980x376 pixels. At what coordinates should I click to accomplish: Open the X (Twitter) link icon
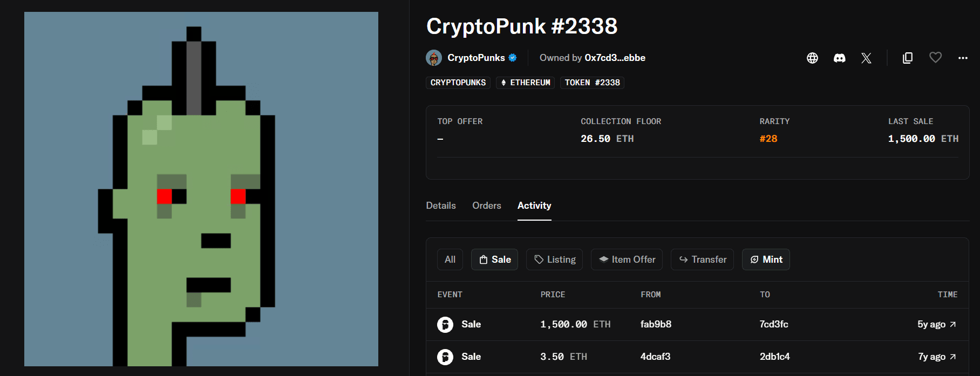[x=866, y=58]
